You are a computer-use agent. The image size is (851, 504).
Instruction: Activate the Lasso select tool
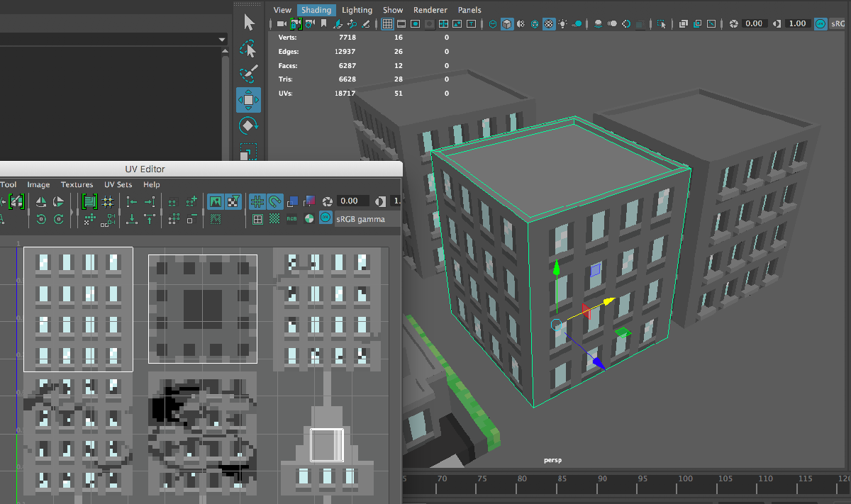coord(248,49)
